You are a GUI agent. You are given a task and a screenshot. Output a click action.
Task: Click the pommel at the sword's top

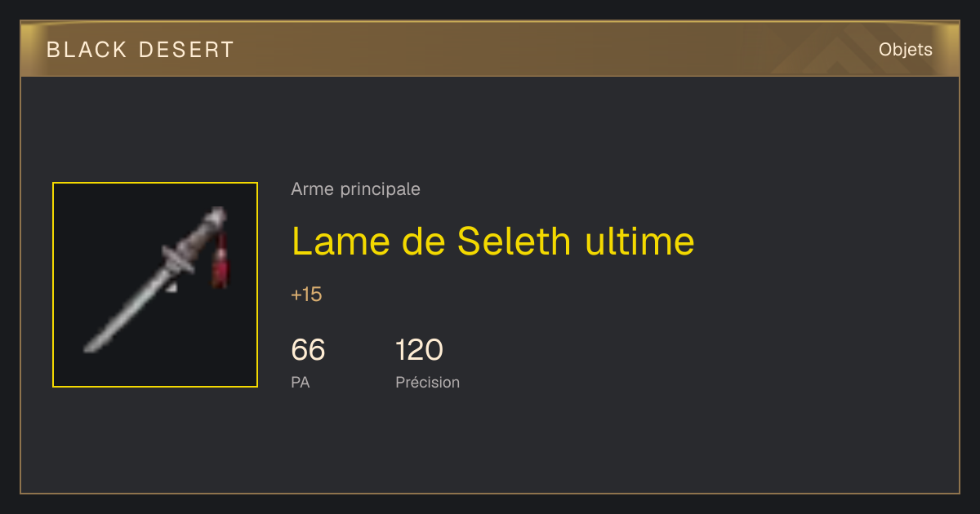(x=218, y=216)
